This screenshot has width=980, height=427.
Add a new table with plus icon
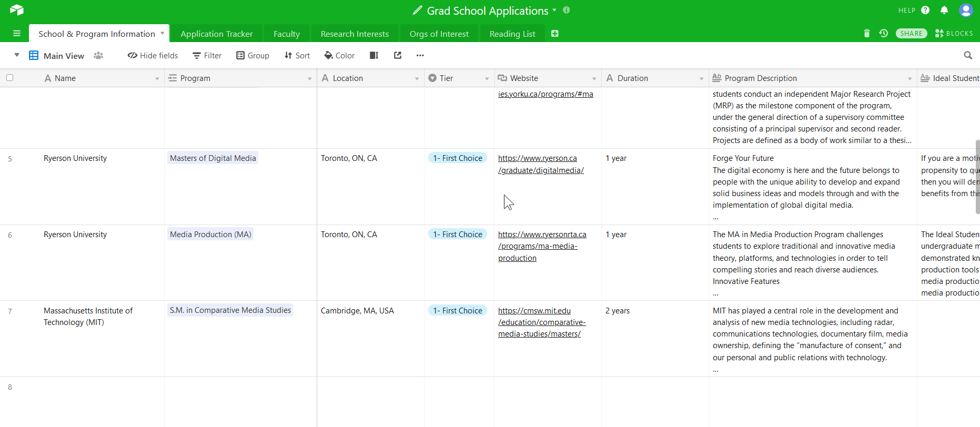point(555,34)
